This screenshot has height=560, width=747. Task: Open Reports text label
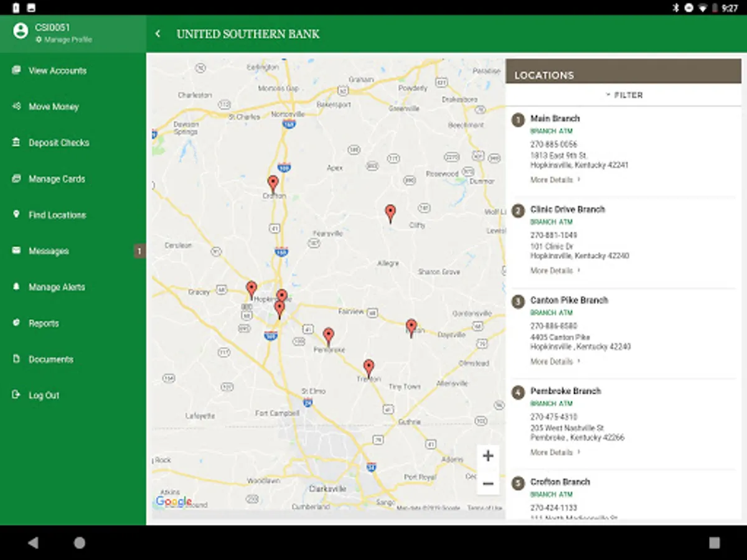pos(44,323)
